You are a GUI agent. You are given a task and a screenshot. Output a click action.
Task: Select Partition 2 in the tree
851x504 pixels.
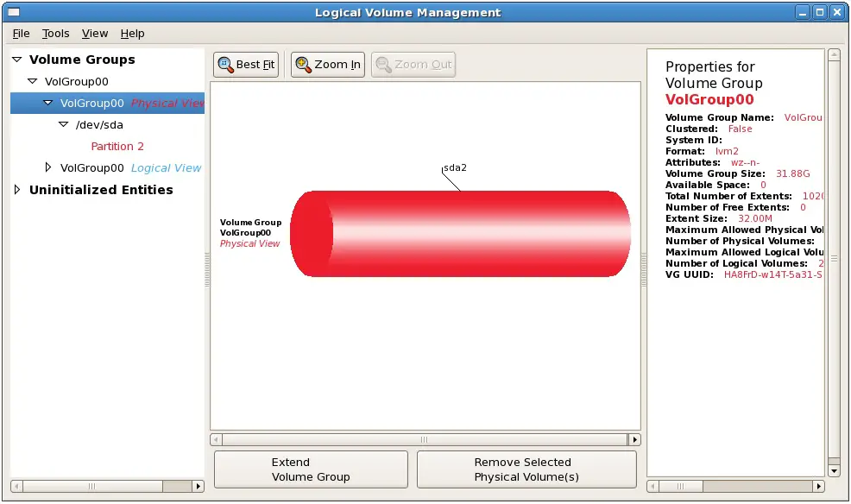pos(117,146)
